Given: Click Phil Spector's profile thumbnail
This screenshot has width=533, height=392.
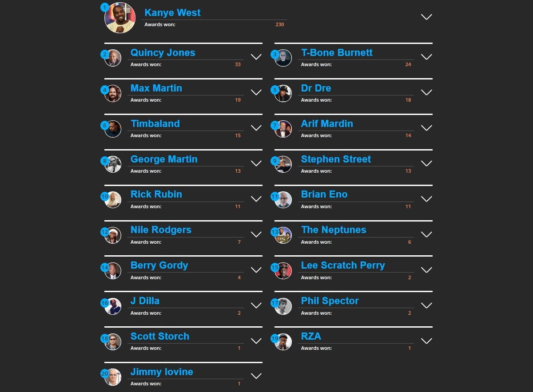Looking at the screenshot, I should [x=283, y=306].
